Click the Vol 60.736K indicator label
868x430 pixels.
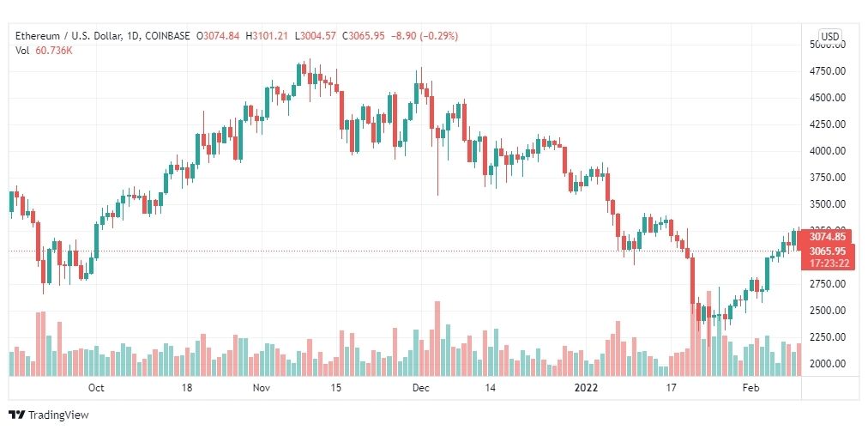pos(45,51)
